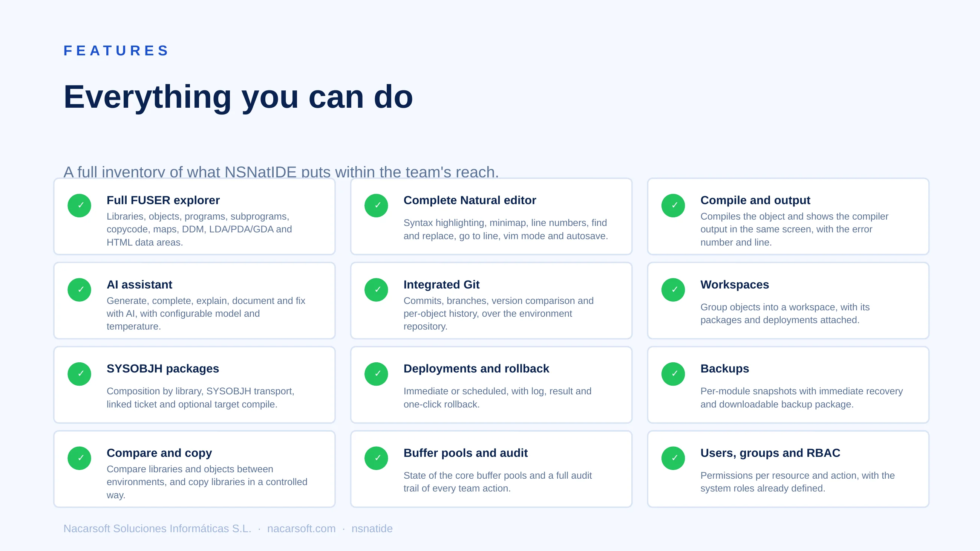
Task: Click the green check next to Backups
Action: click(673, 374)
